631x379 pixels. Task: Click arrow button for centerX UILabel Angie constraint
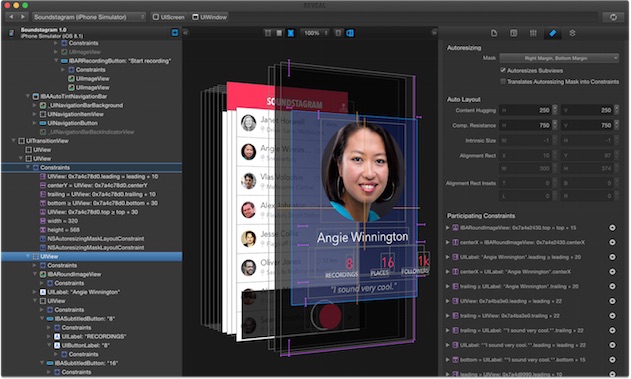(612, 272)
